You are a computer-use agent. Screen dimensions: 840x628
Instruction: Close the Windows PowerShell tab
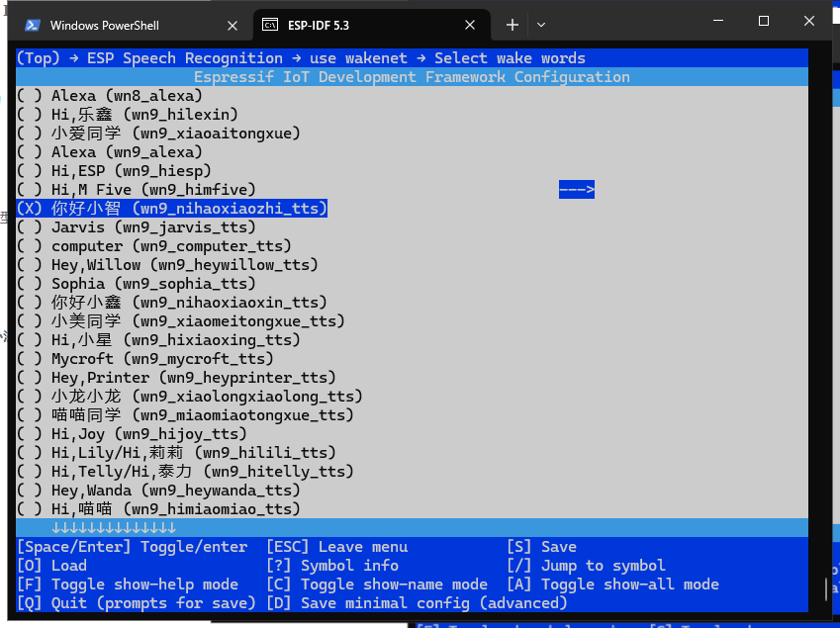coord(233,25)
